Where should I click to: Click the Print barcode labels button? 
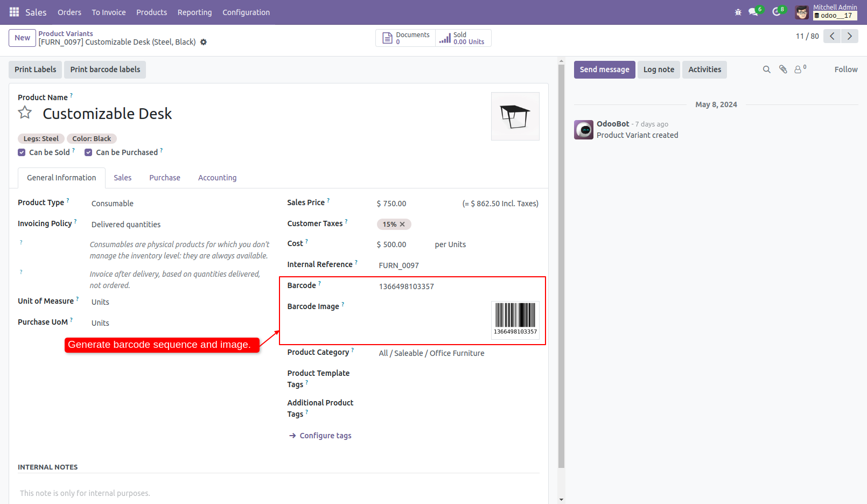[104, 69]
